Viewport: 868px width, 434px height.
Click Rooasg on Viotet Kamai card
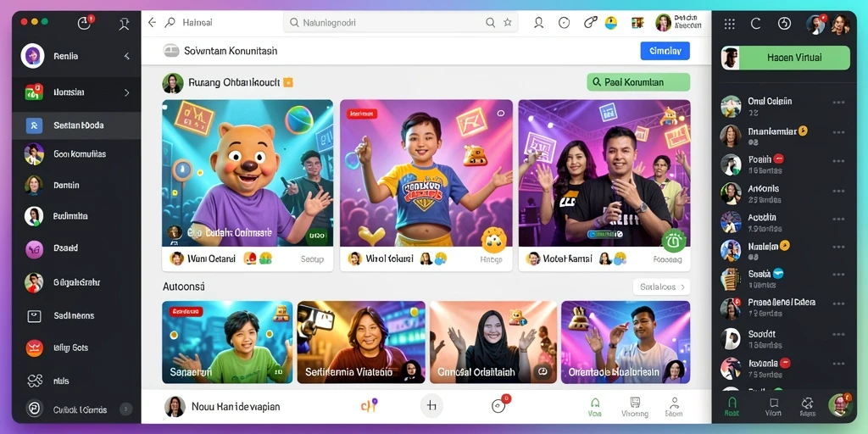tap(668, 259)
